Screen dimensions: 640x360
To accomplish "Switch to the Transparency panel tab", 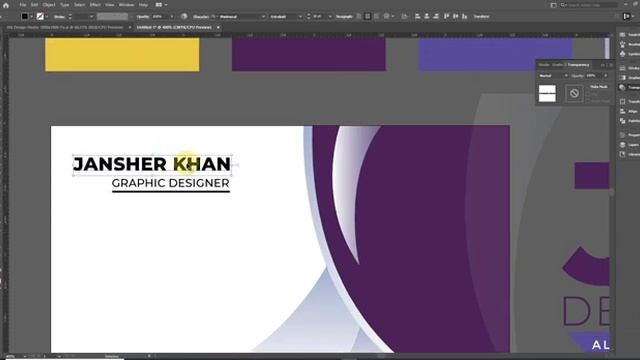I will pos(578,65).
